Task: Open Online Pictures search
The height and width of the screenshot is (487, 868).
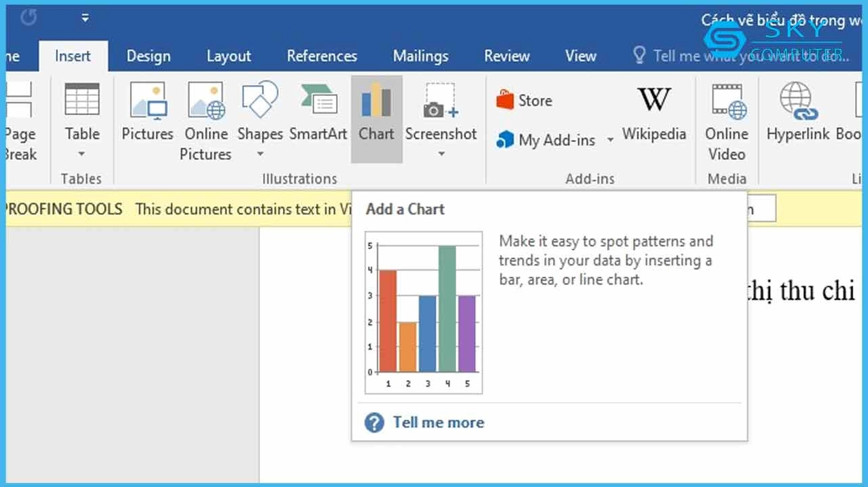Action: 205,121
